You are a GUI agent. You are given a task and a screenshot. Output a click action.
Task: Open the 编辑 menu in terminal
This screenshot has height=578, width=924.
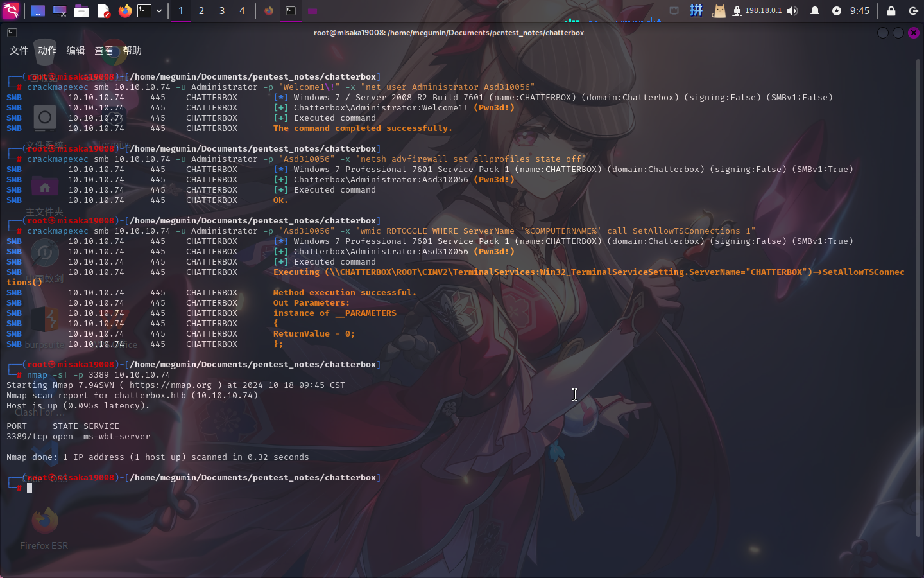point(76,51)
